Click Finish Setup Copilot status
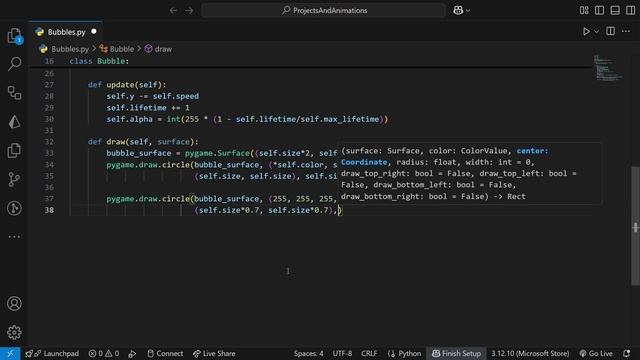 pyautogui.click(x=456, y=353)
